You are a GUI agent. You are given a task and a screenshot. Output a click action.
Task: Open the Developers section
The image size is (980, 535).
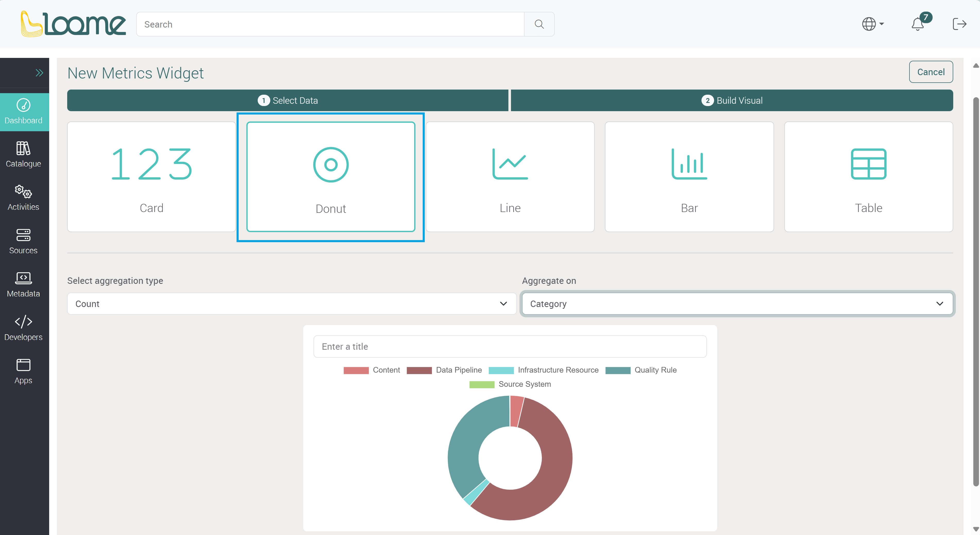click(x=23, y=327)
